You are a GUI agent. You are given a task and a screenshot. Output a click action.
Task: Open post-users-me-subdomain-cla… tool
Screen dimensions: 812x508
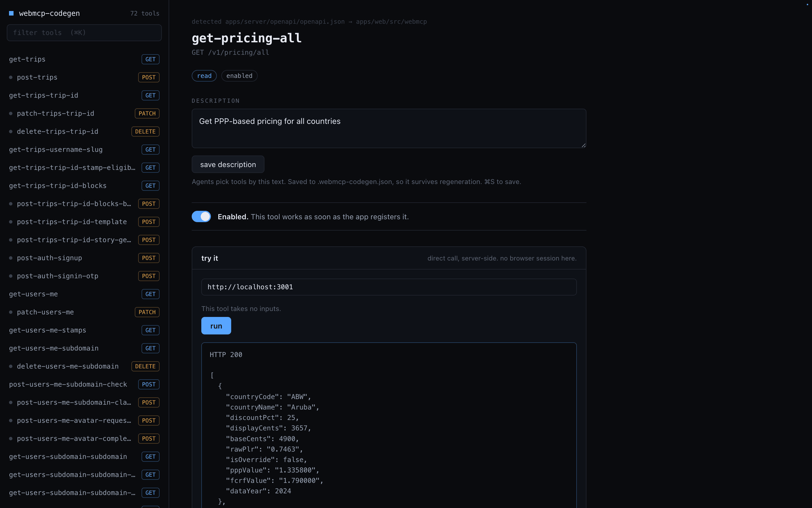click(84, 402)
